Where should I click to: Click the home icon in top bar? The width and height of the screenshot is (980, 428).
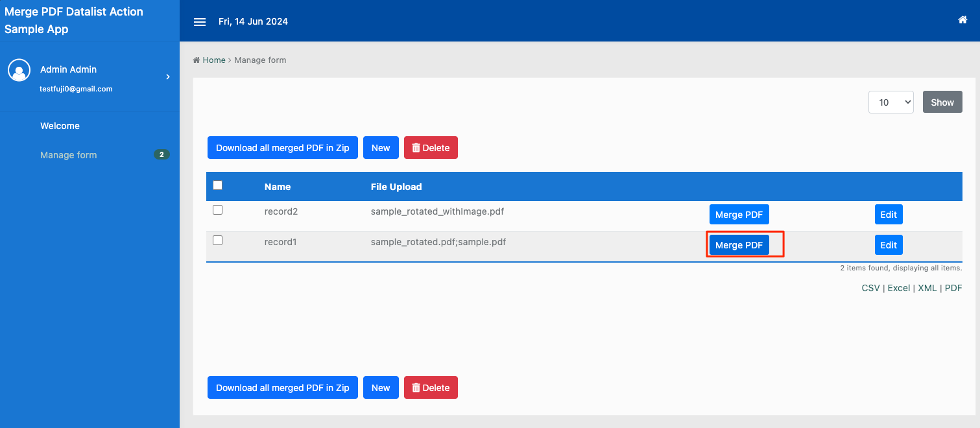[x=962, y=20]
